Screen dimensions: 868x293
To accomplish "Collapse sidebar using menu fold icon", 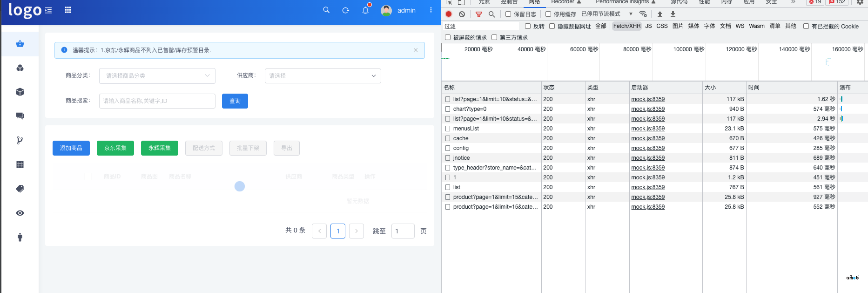I will click(x=48, y=10).
